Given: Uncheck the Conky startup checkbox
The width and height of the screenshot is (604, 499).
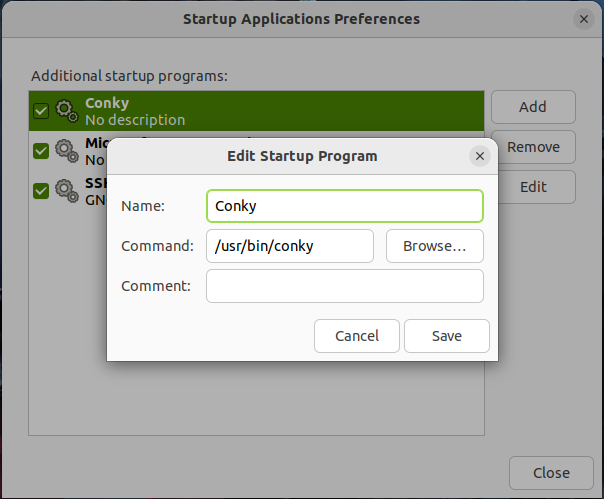Looking at the screenshot, I should point(41,111).
